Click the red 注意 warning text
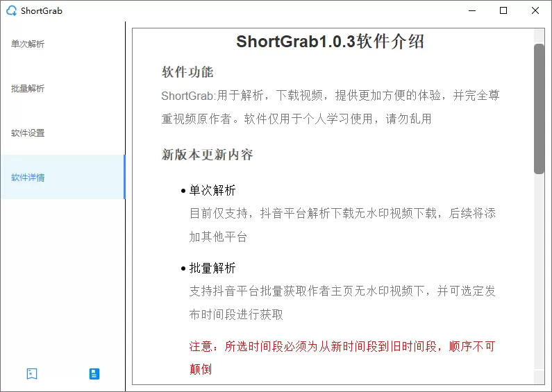 point(342,358)
